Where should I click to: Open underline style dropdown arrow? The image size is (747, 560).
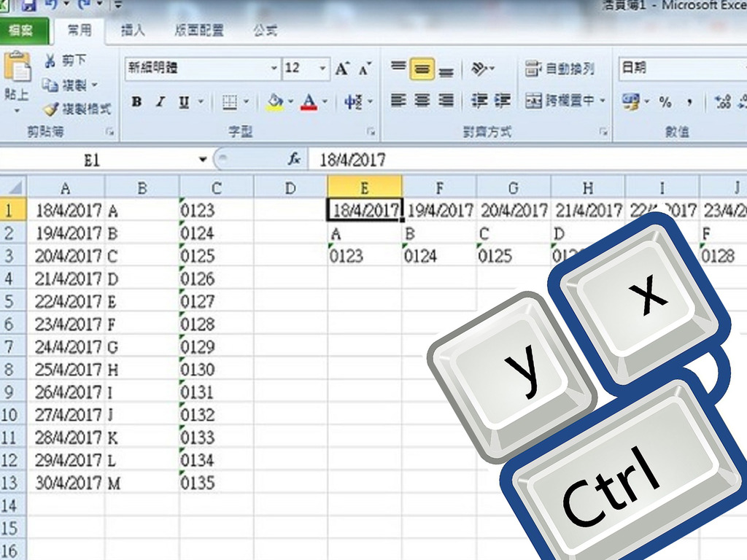[x=201, y=101]
